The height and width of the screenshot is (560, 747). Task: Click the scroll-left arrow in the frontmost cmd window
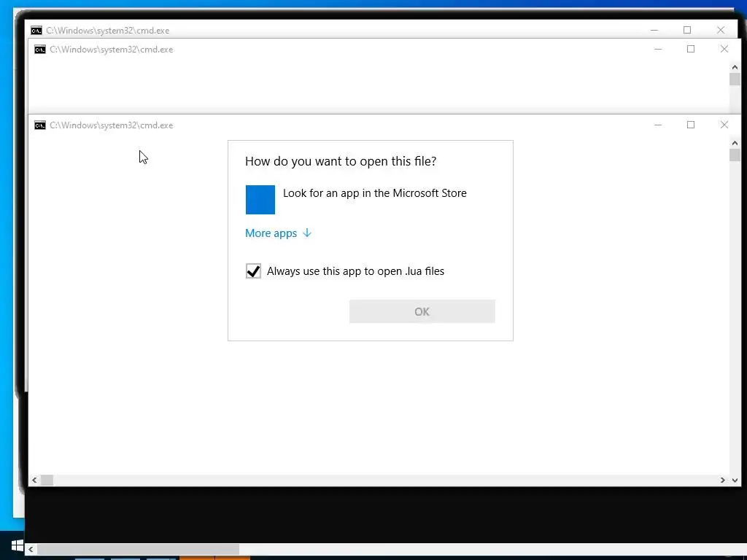[34, 480]
